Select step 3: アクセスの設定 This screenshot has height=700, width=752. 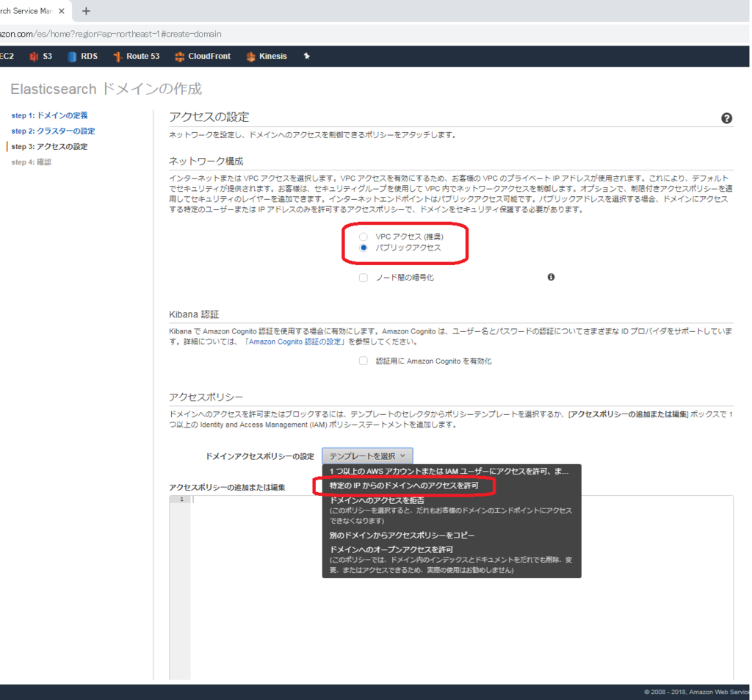(49, 146)
